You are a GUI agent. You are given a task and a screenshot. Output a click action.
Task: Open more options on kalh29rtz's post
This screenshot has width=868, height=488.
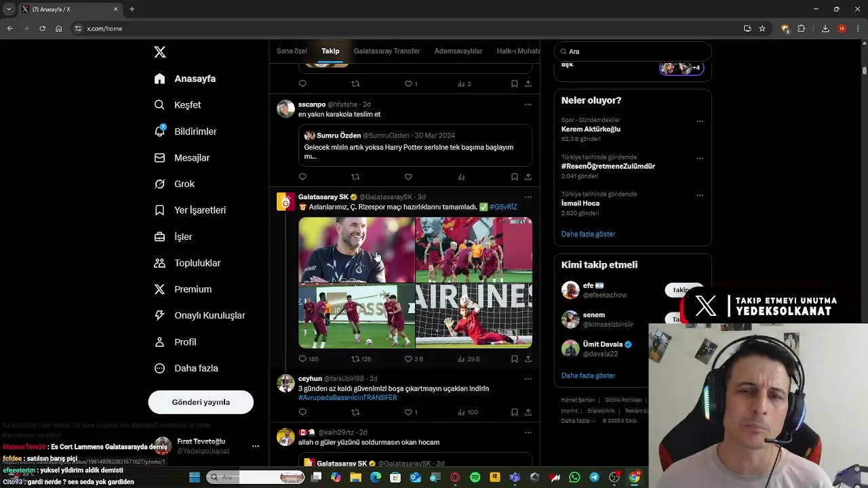(x=528, y=432)
